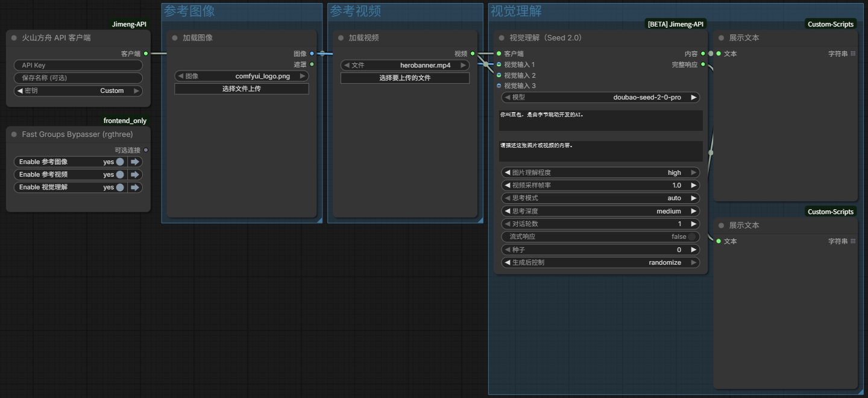The width and height of the screenshot is (868, 398).
Task: Increase 视频采样帧率 with its right arrow
Action: (x=693, y=186)
